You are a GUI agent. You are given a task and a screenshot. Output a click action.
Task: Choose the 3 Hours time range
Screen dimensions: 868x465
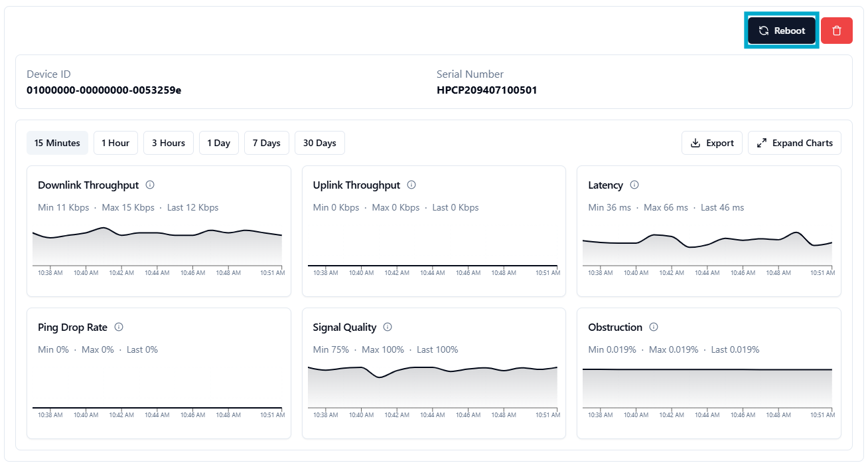click(169, 143)
